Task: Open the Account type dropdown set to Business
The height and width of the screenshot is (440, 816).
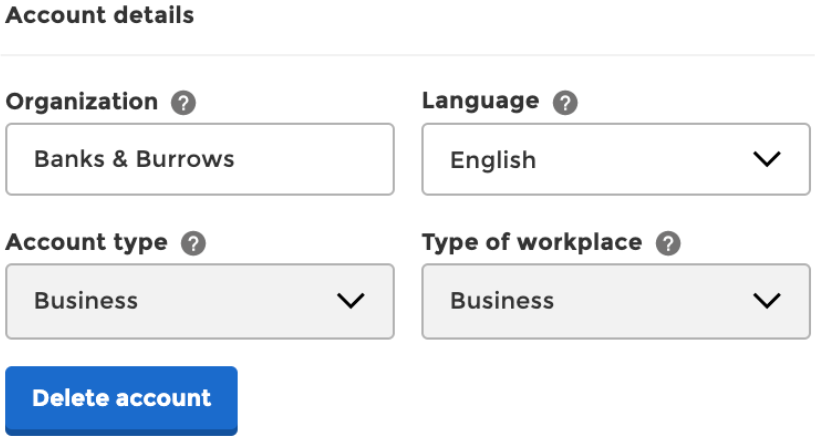Action: pos(200,301)
